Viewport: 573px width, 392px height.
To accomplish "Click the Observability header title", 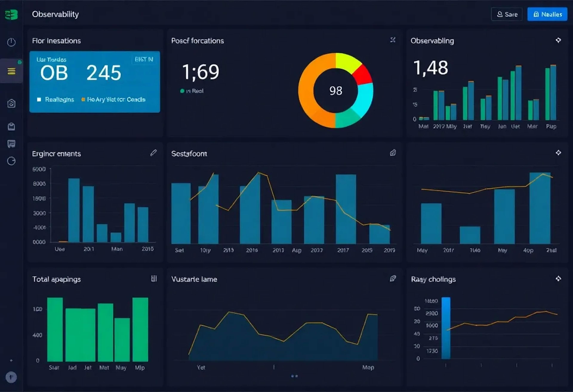I will click(x=56, y=14).
